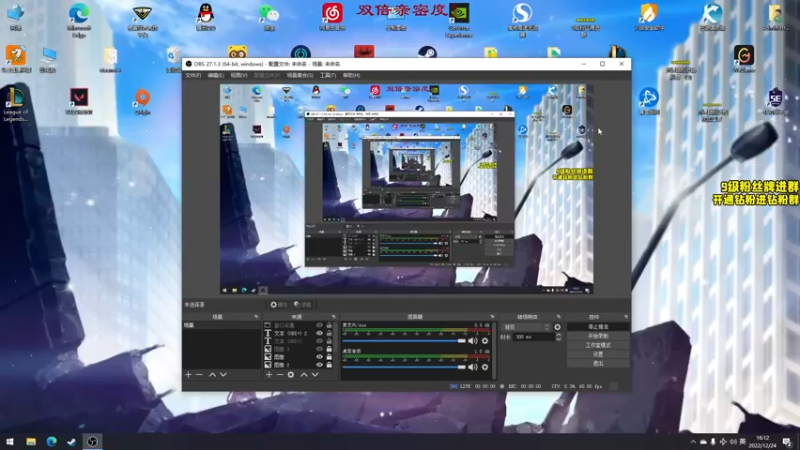Adjust the 桌面音频 volume slider

click(404, 367)
